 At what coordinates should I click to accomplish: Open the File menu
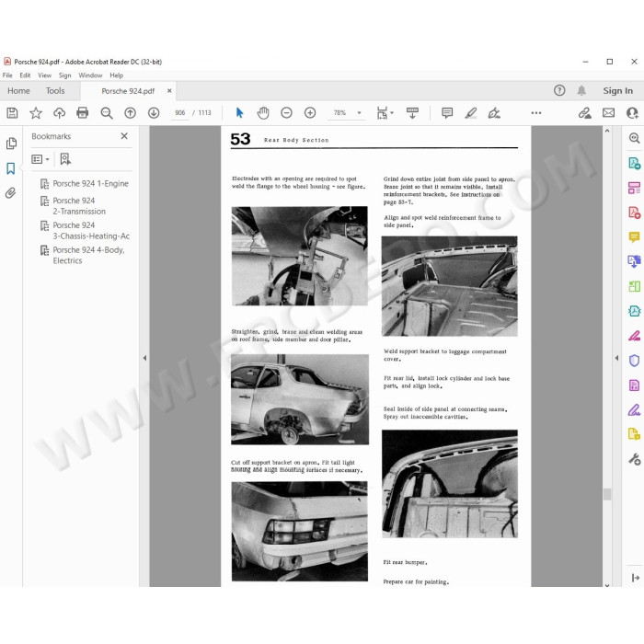coord(7,75)
